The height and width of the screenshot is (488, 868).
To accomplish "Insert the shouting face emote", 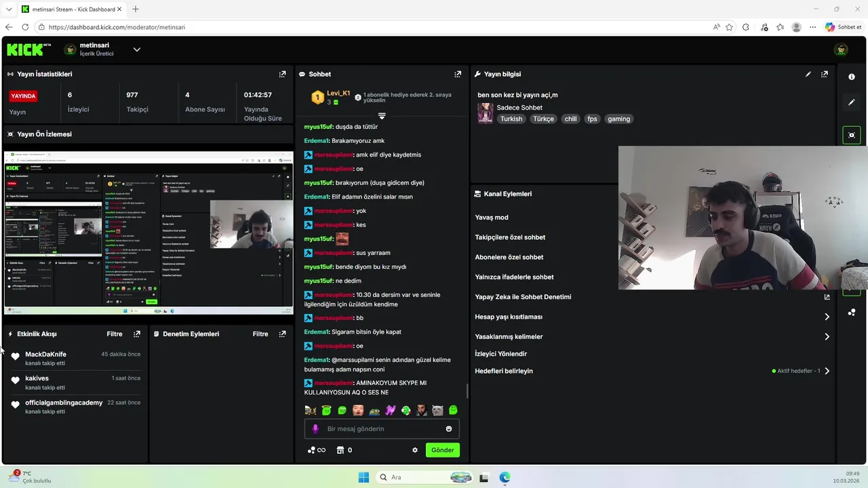I will 358,410.
